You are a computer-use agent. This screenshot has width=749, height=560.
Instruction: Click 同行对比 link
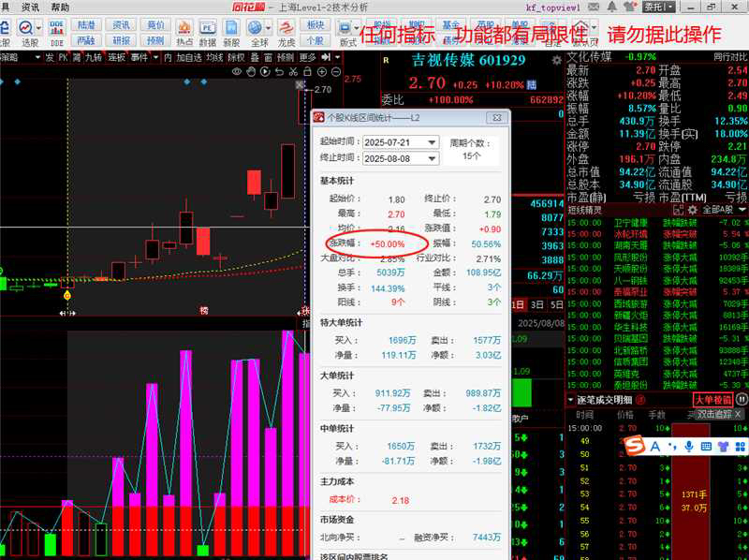[731, 56]
